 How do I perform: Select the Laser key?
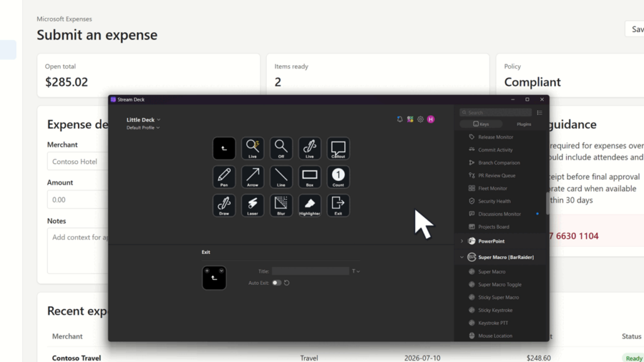tap(252, 206)
